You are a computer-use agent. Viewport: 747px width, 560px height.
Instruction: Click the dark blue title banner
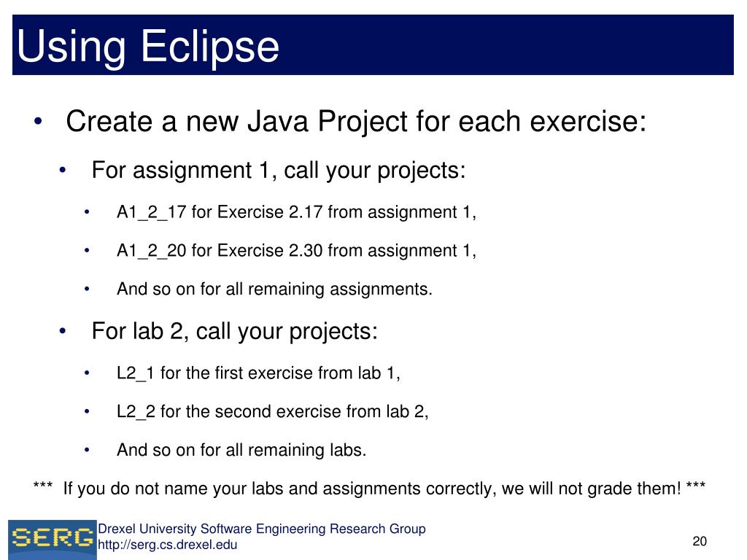(373, 44)
